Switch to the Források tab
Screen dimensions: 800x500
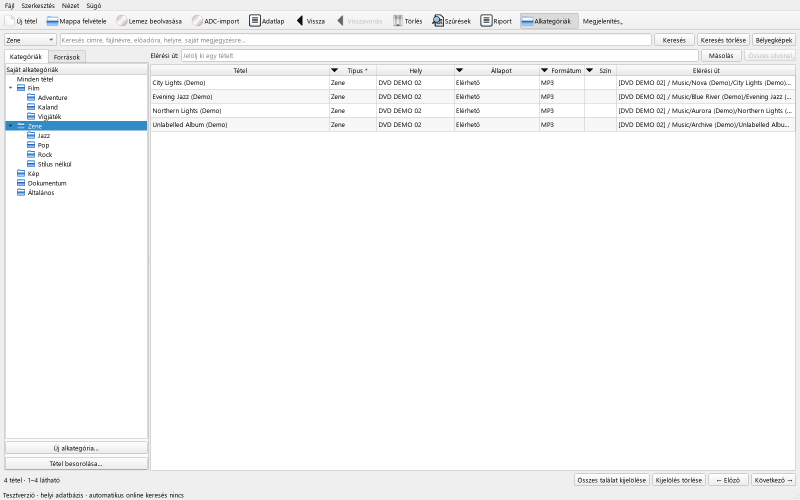[x=67, y=57]
